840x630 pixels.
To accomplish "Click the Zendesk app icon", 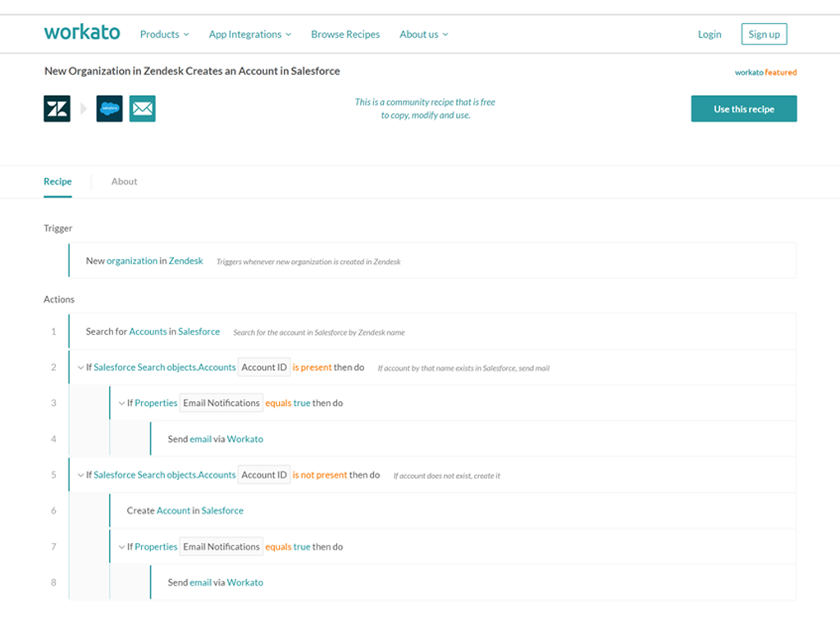I will [x=57, y=108].
